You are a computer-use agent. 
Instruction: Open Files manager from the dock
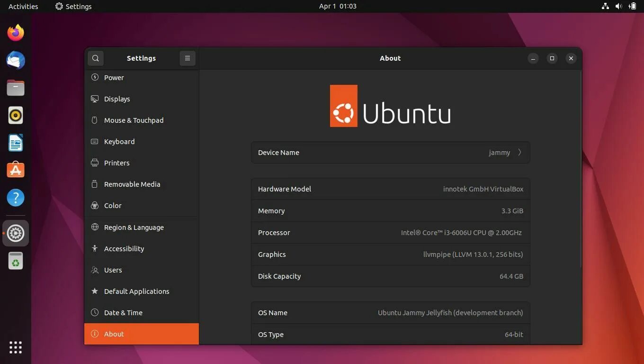pos(16,88)
